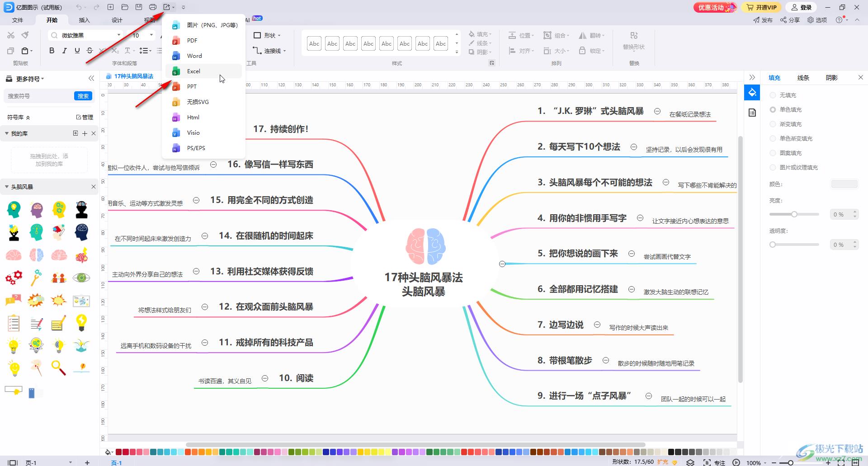Choose PPT from export menu

[x=203, y=86]
